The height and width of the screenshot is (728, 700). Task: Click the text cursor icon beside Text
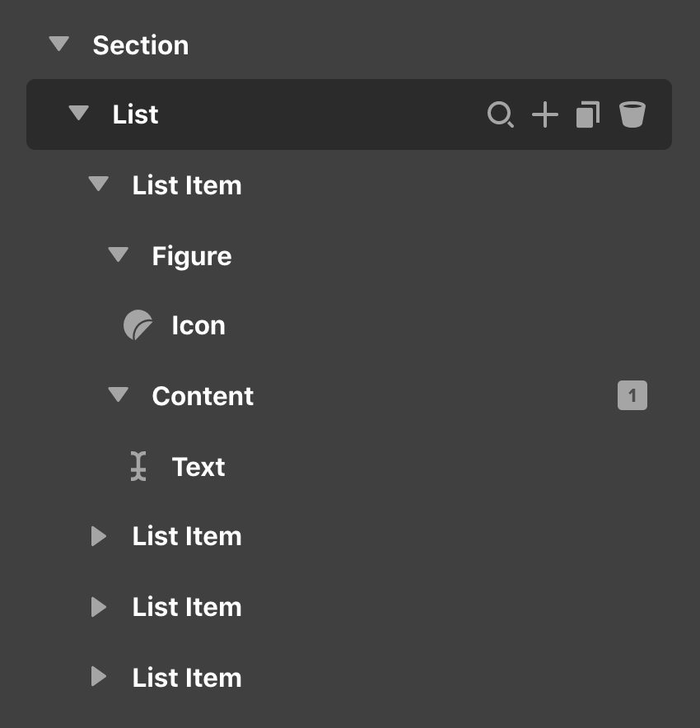coord(138,466)
